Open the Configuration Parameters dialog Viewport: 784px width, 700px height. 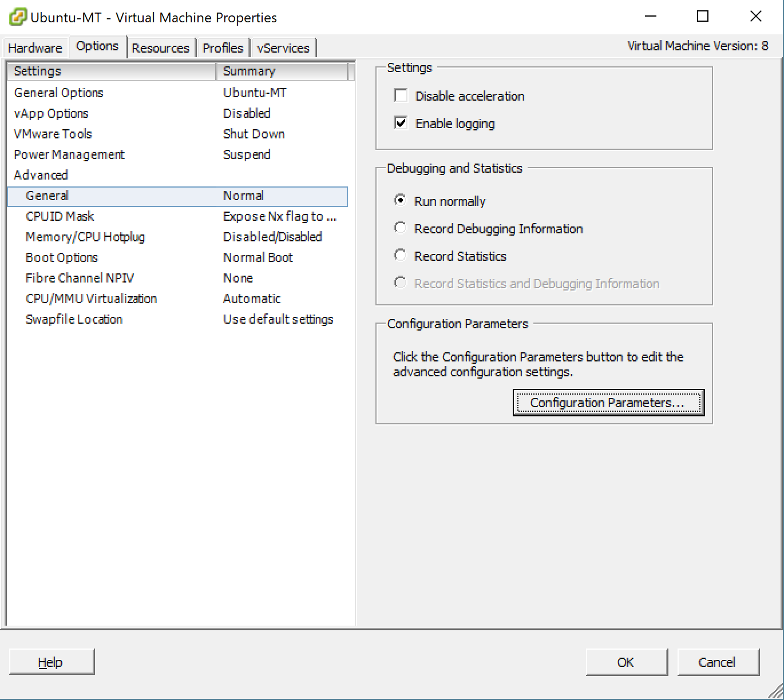click(x=608, y=402)
